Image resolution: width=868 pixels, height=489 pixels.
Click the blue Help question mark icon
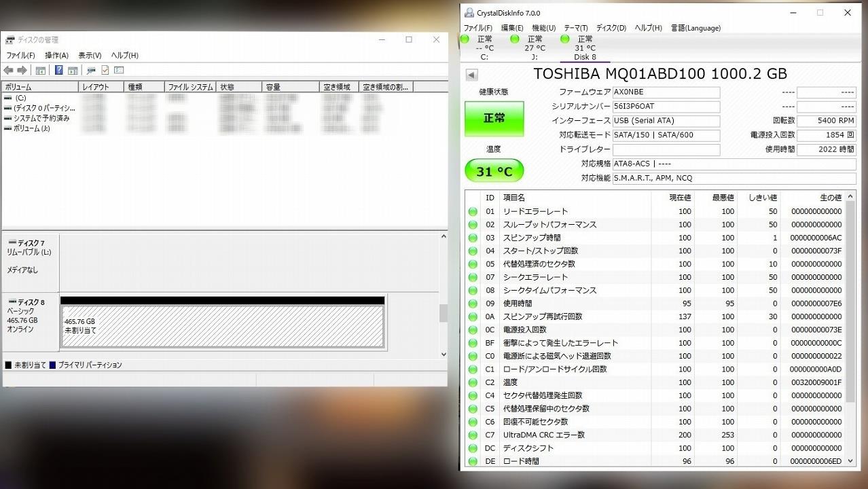pos(59,70)
